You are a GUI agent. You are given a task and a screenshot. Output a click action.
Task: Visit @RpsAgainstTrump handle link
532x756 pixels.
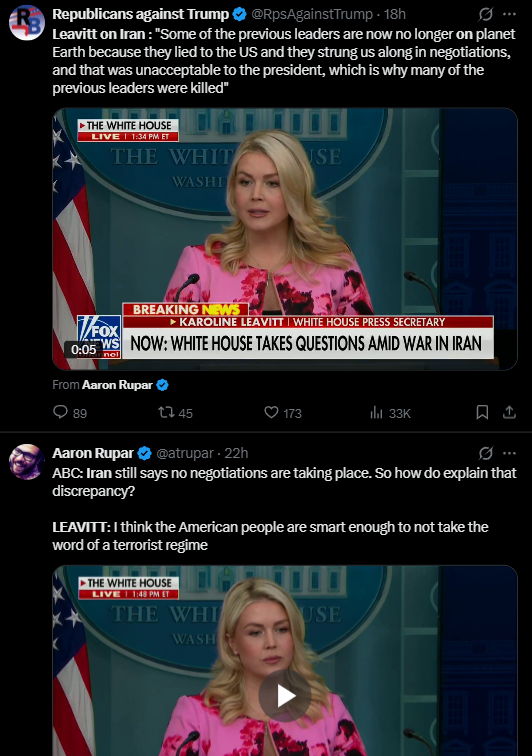312,14
